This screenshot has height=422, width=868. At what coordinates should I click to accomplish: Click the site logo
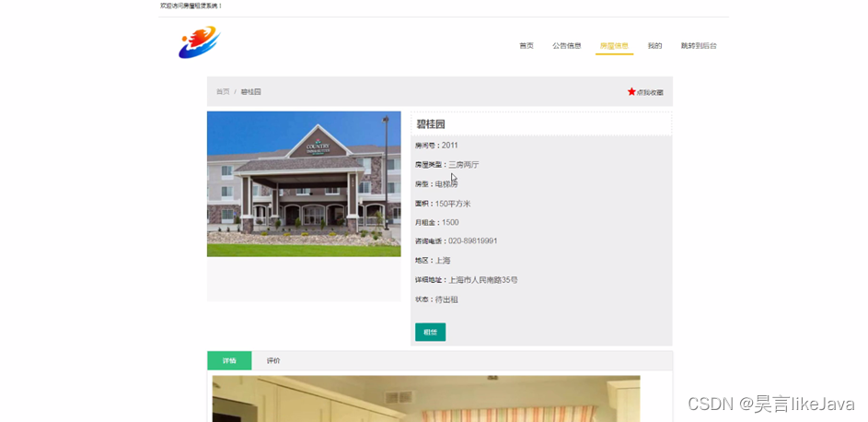(x=200, y=42)
